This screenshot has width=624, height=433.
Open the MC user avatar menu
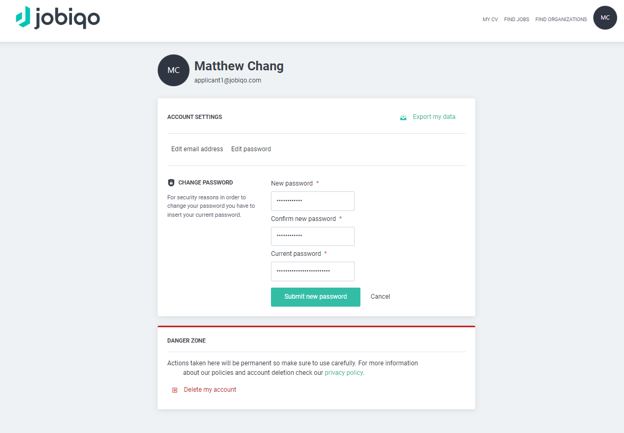605,18
